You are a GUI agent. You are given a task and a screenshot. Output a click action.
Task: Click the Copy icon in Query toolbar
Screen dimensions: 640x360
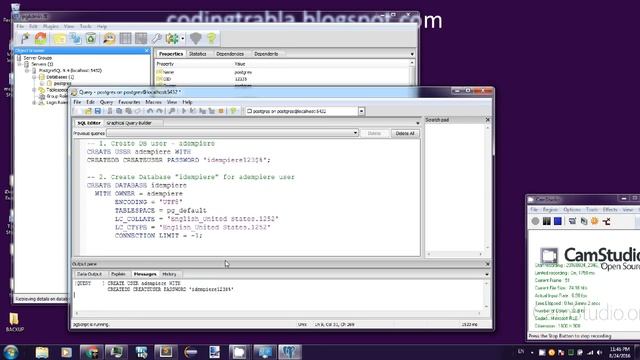pyautogui.click(x=119, y=111)
